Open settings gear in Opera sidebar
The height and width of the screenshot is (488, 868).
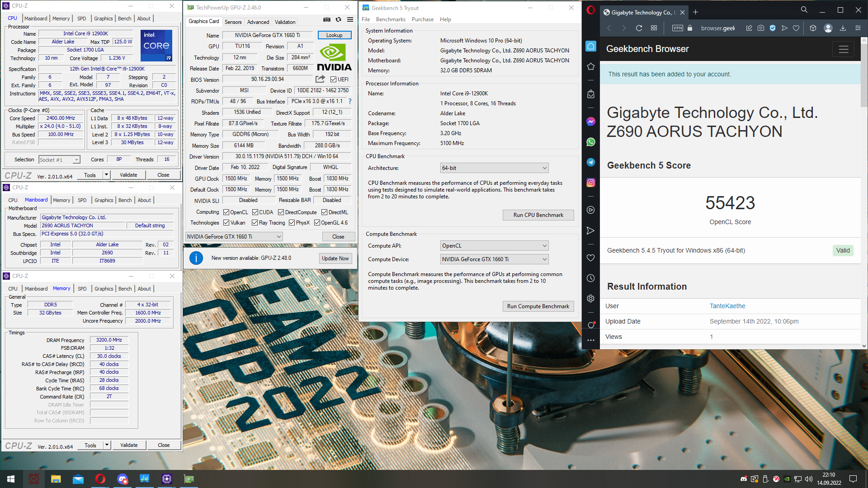pos(590,299)
